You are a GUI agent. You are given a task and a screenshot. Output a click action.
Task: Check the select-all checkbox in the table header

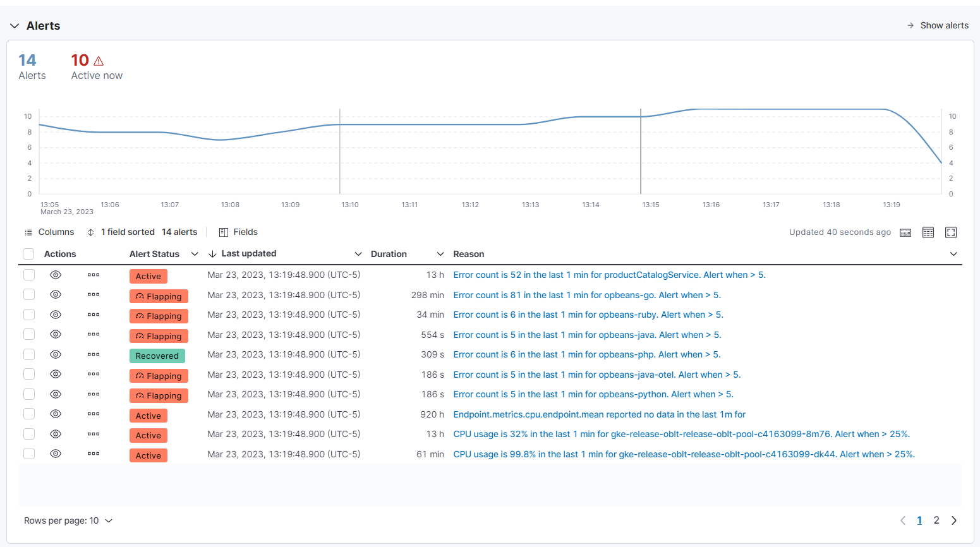pos(28,253)
